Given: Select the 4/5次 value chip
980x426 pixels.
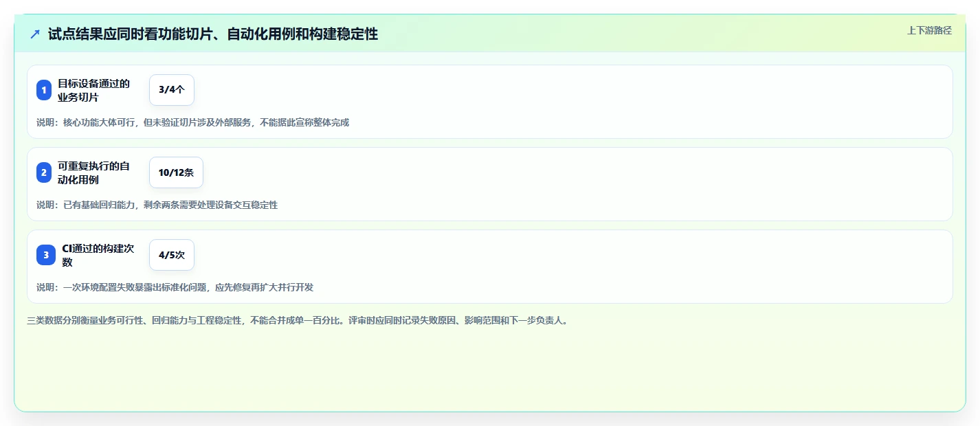Looking at the screenshot, I should [172, 255].
